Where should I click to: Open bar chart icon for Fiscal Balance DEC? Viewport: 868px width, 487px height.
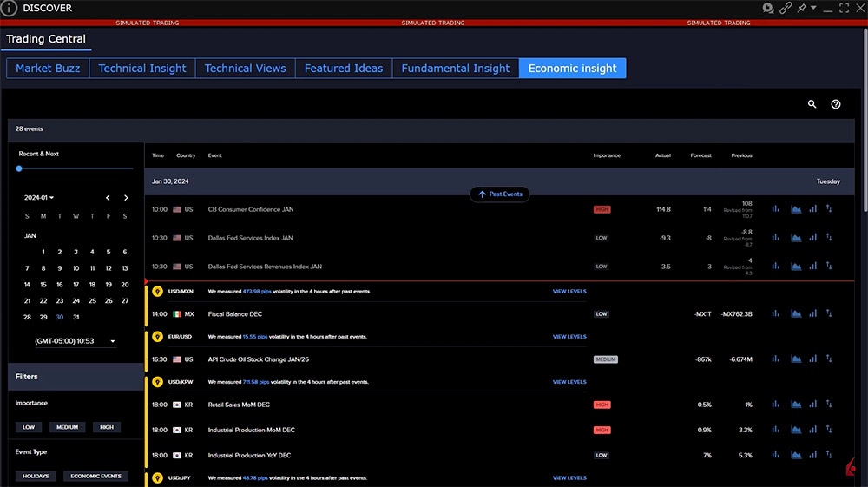click(775, 313)
